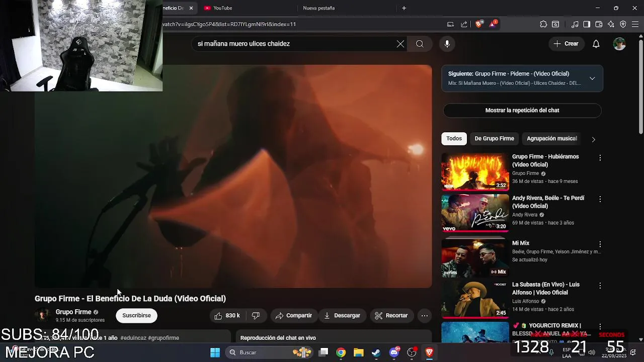The height and width of the screenshot is (362, 644).
Task: Clear the search text with the X
Action: coord(400,44)
